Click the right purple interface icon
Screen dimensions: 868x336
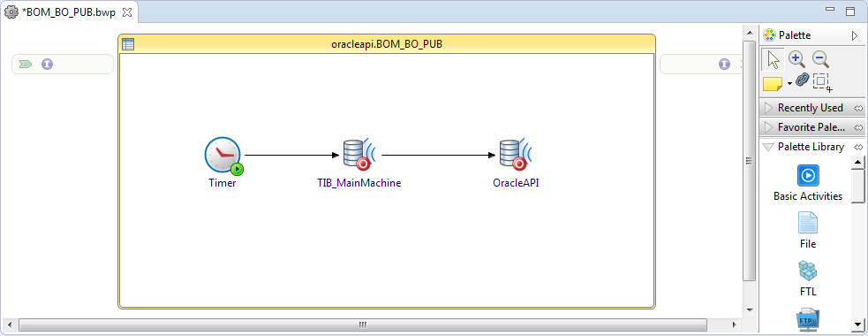(725, 65)
